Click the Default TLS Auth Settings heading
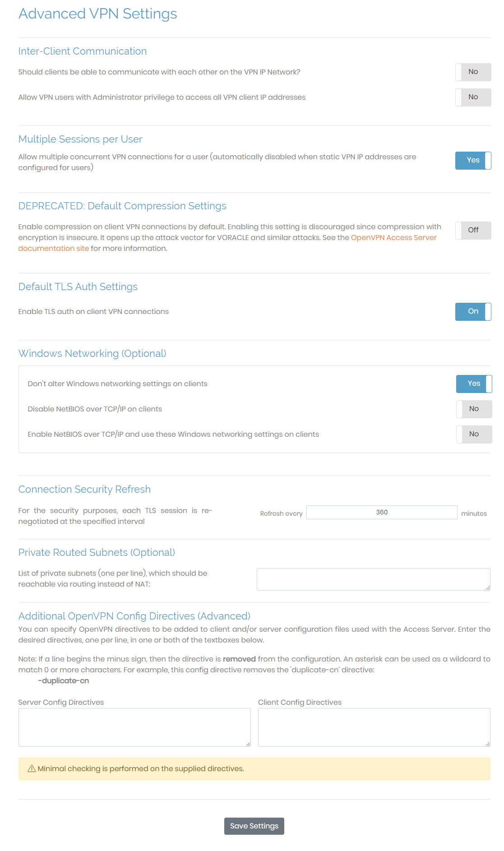 click(x=78, y=287)
